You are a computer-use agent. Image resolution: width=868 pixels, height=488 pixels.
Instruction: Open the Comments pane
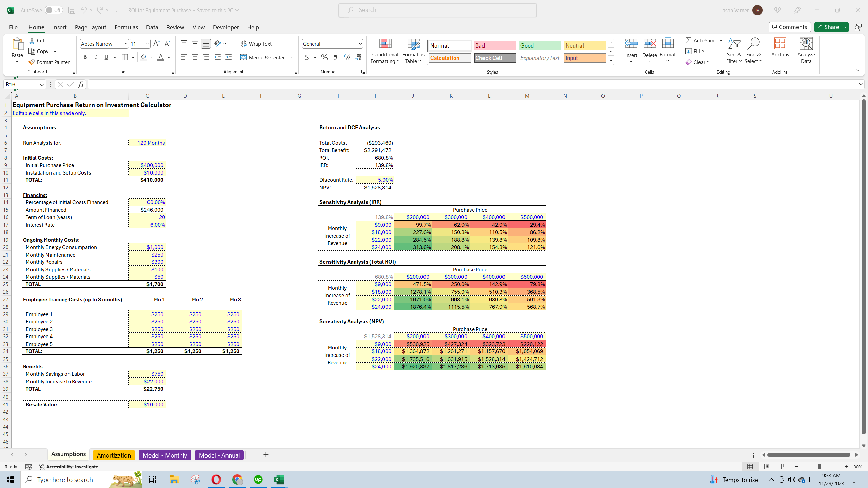coord(789,27)
